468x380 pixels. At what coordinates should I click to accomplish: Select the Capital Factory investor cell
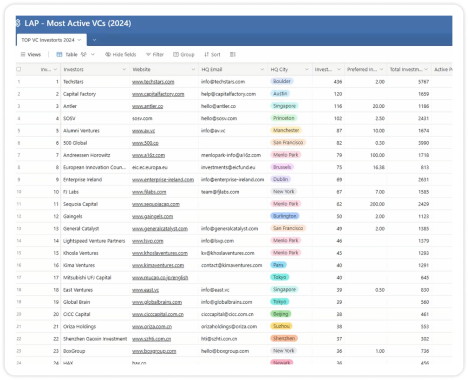coord(95,94)
